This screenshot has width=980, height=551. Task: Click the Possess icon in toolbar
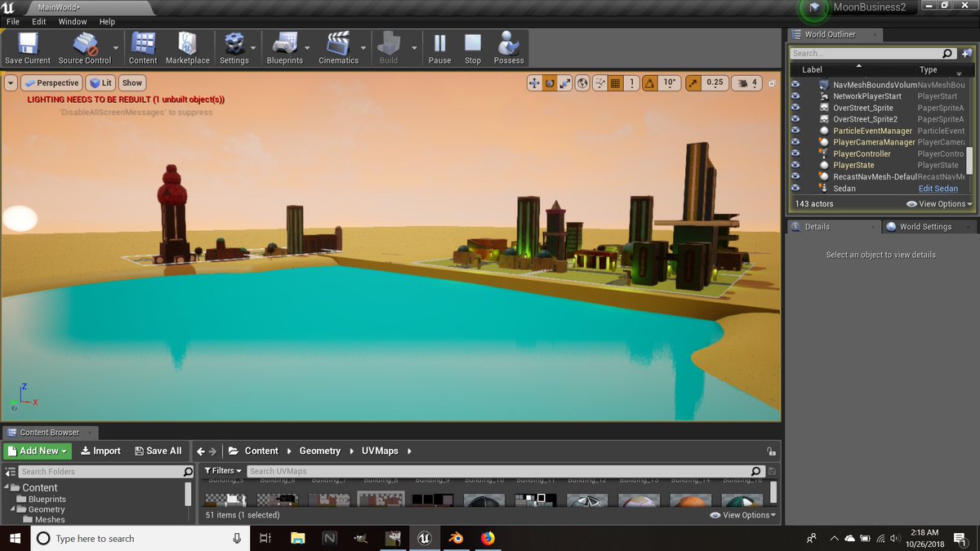pyautogui.click(x=509, y=48)
